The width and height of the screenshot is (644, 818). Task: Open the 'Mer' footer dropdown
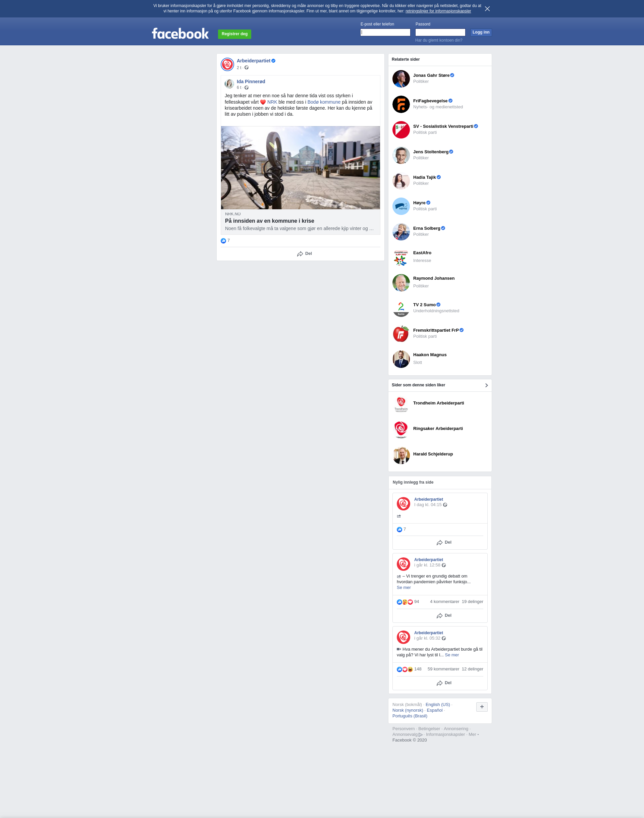point(474,734)
